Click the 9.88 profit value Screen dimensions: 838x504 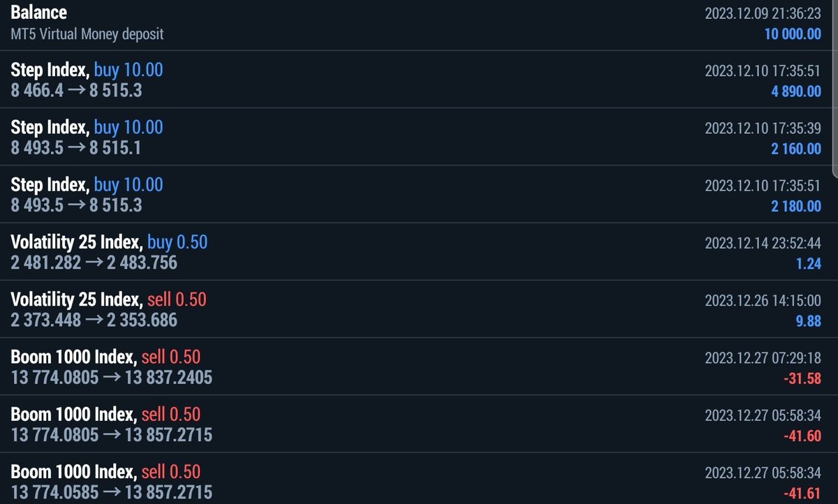point(808,321)
